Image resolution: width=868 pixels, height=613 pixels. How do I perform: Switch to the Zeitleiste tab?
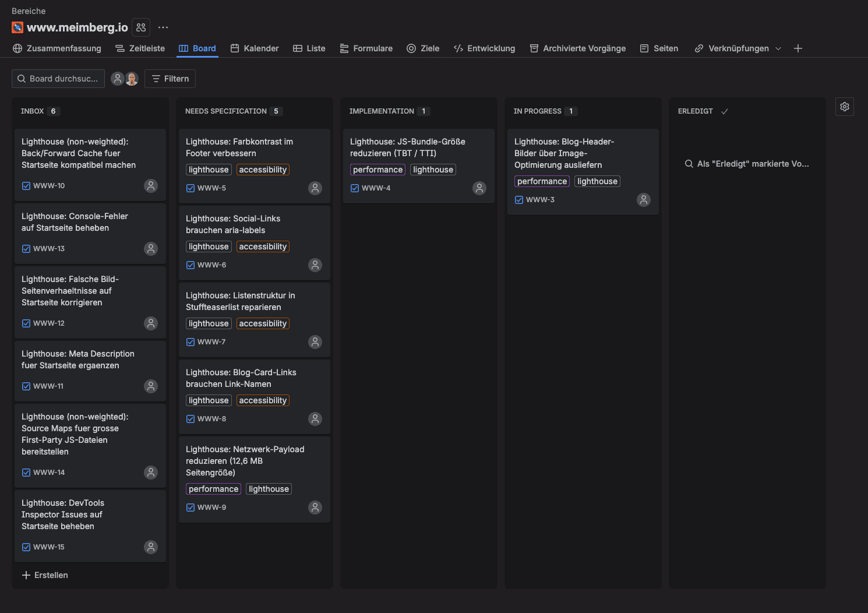[x=140, y=48]
